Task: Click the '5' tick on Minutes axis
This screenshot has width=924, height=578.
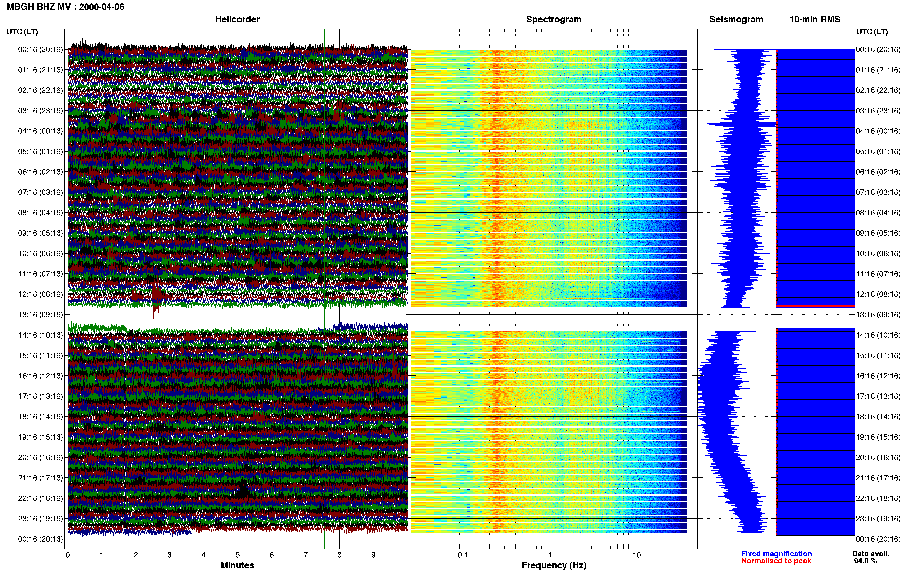Action: (x=238, y=555)
